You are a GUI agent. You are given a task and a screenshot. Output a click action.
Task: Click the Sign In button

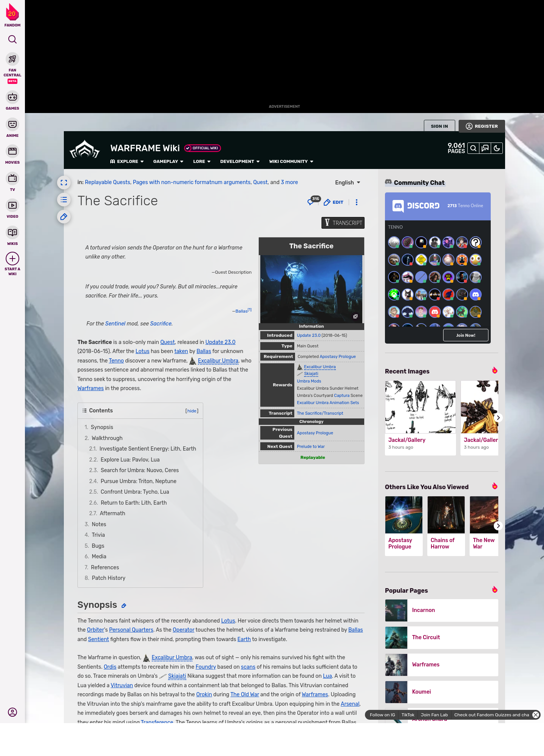click(439, 126)
